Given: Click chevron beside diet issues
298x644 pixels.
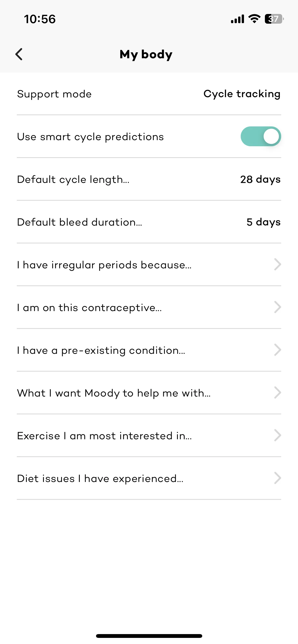Looking at the screenshot, I should point(277,478).
